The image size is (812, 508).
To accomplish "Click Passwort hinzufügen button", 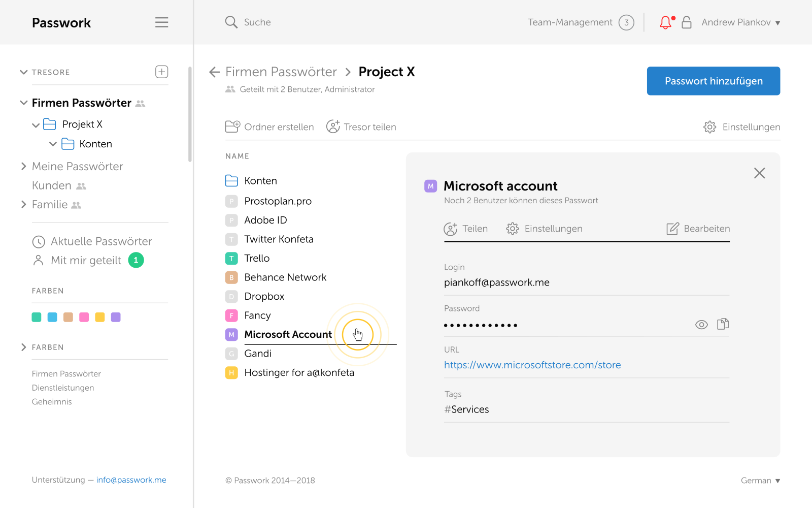I will click(713, 81).
